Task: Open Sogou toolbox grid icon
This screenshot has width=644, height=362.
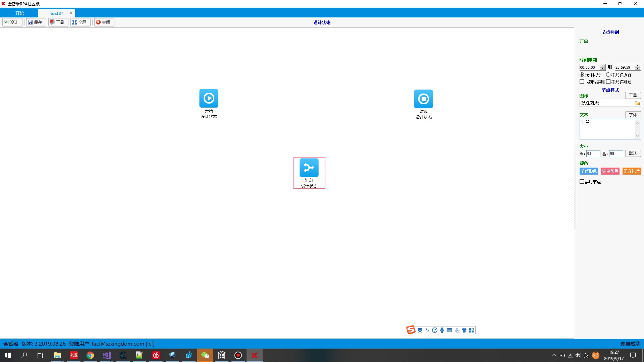Action: pyautogui.click(x=472, y=330)
